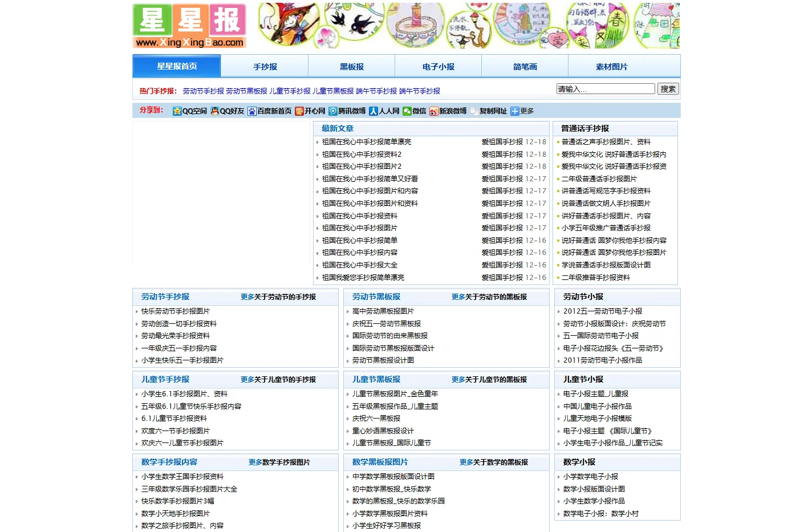
Task: Open 2012五一劳动节电子小报
Action: click(603, 311)
